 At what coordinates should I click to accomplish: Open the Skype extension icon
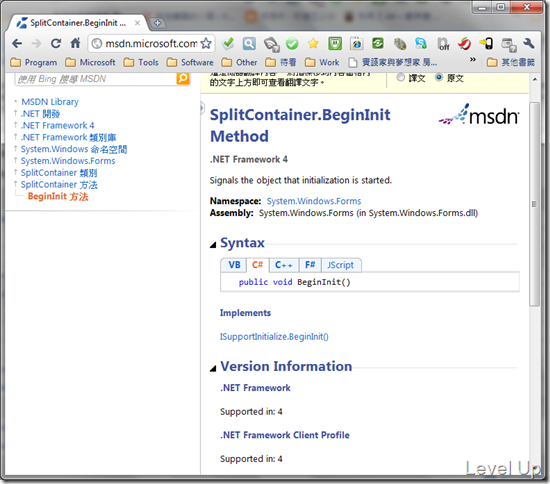point(421,43)
